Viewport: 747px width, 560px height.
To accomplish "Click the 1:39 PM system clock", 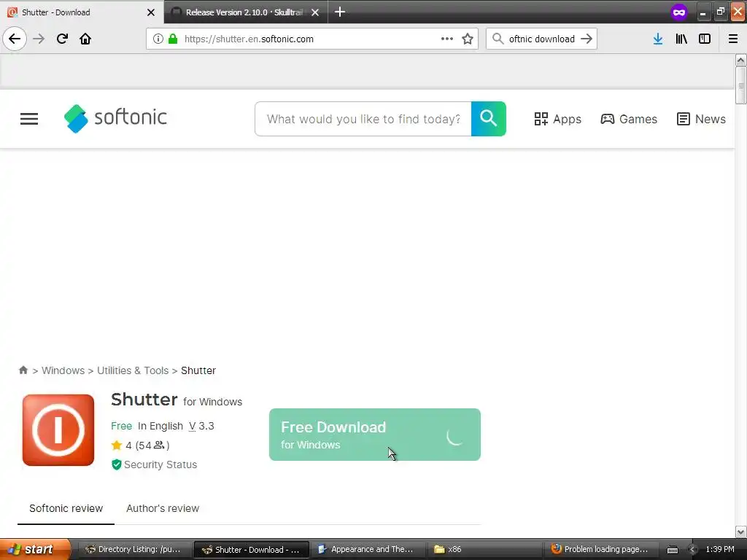I will pos(720,549).
